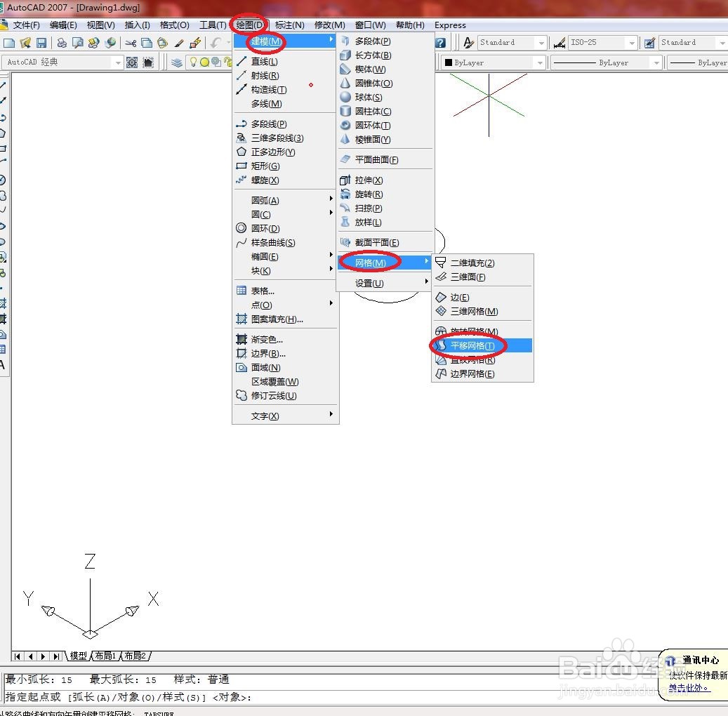Viewport: 728px width, 716px height.
Task: Select 面域(N) region menu item
Action: (x=285, y=368)
